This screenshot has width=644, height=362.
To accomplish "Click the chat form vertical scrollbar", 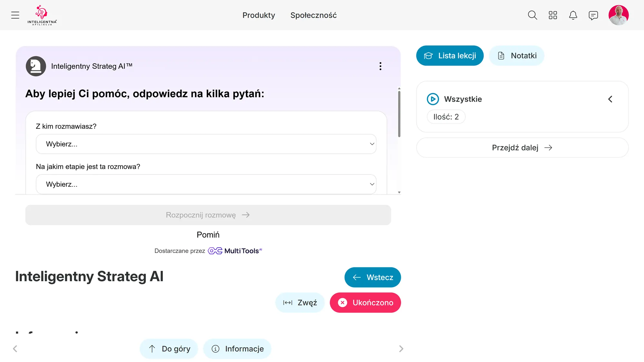I will (x=399, y=114).
